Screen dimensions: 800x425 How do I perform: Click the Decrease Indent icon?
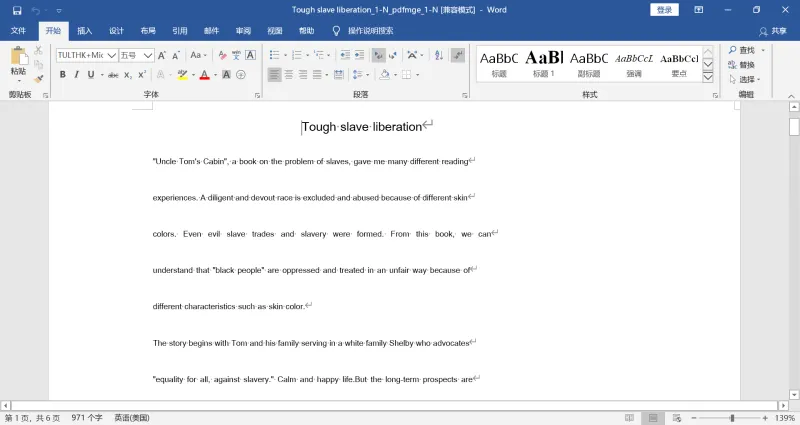(345, 55)
